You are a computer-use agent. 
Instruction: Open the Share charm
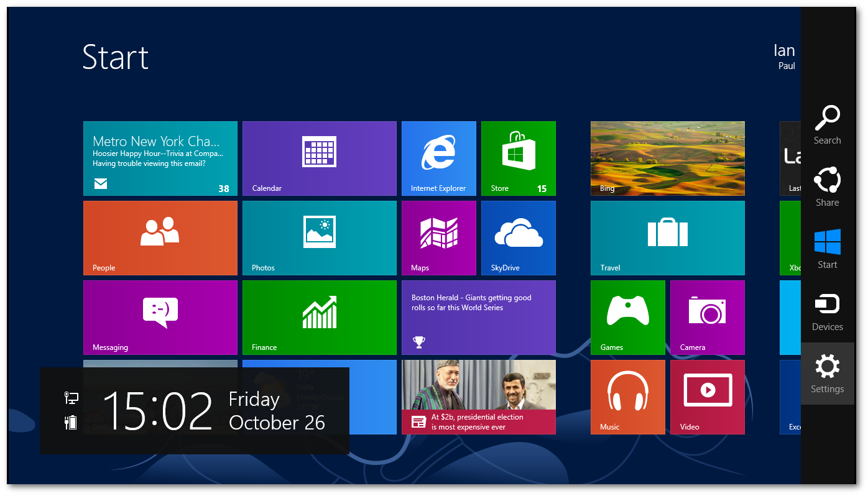pos(828,187)
